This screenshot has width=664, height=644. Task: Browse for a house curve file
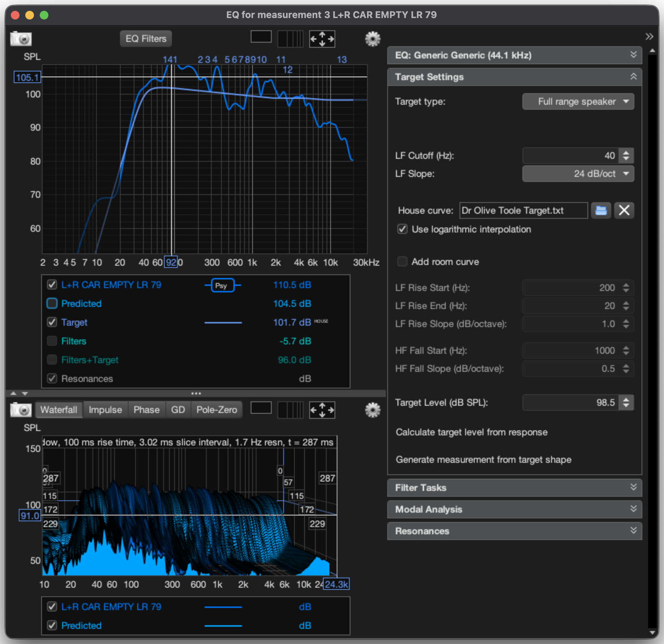(601, 210)
